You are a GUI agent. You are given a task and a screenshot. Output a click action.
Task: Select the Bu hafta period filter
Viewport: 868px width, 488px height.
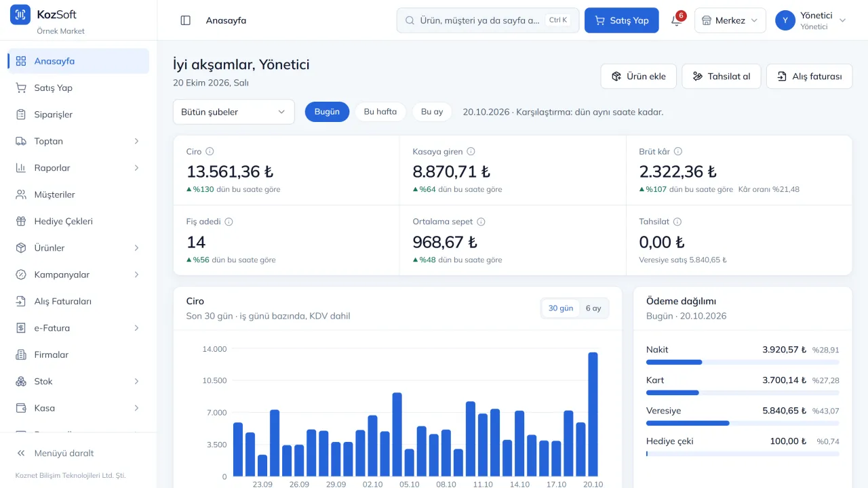[380, 112]
